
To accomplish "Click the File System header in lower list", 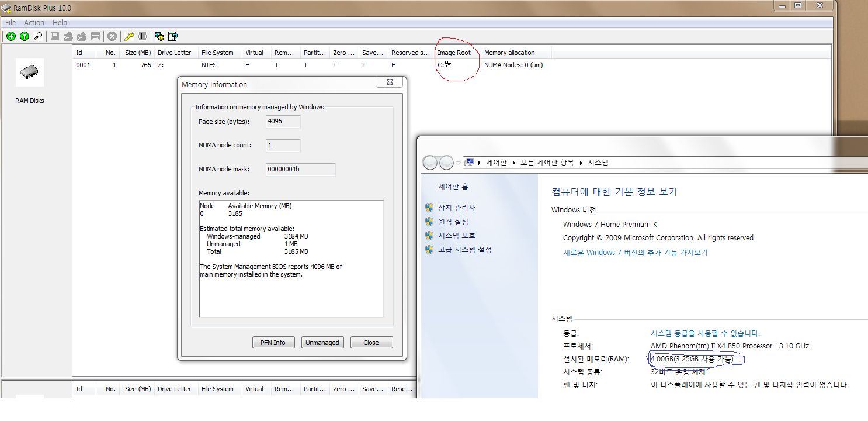I will point(220,389).
